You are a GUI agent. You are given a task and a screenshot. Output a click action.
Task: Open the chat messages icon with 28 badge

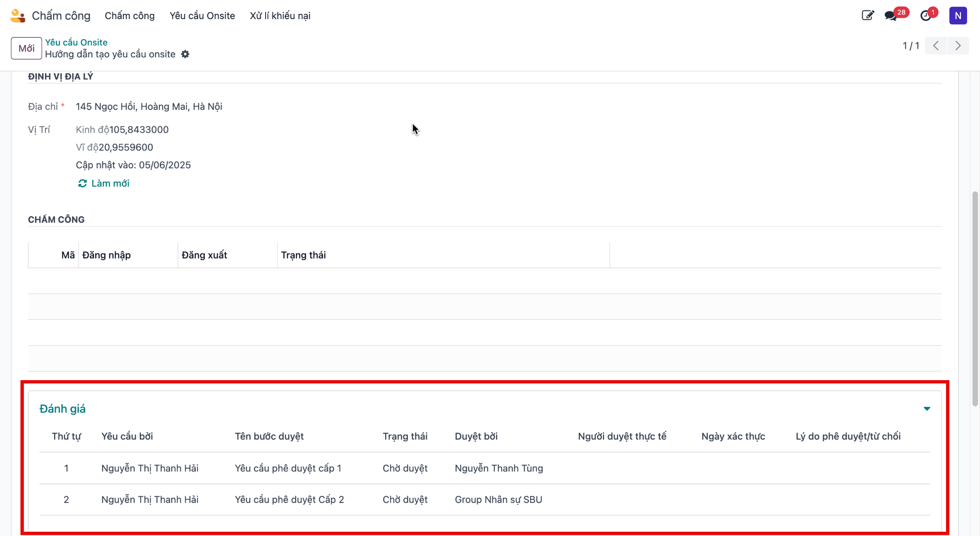coord(891,16)
